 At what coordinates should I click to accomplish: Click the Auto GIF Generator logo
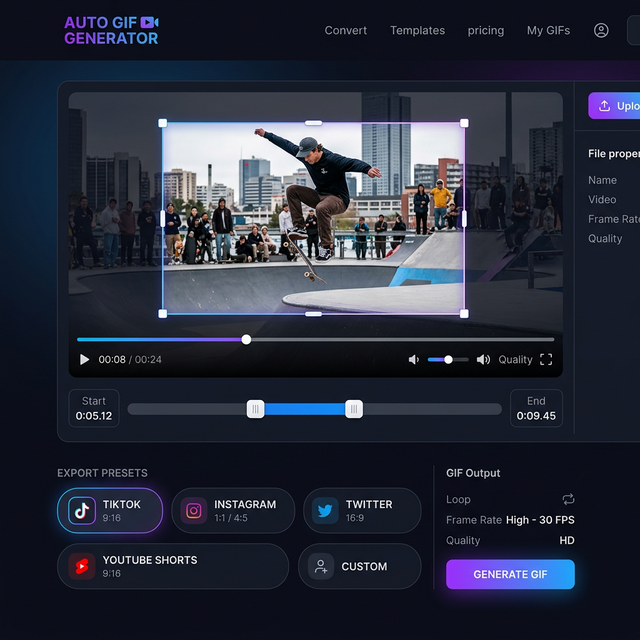tap(111, 30)
